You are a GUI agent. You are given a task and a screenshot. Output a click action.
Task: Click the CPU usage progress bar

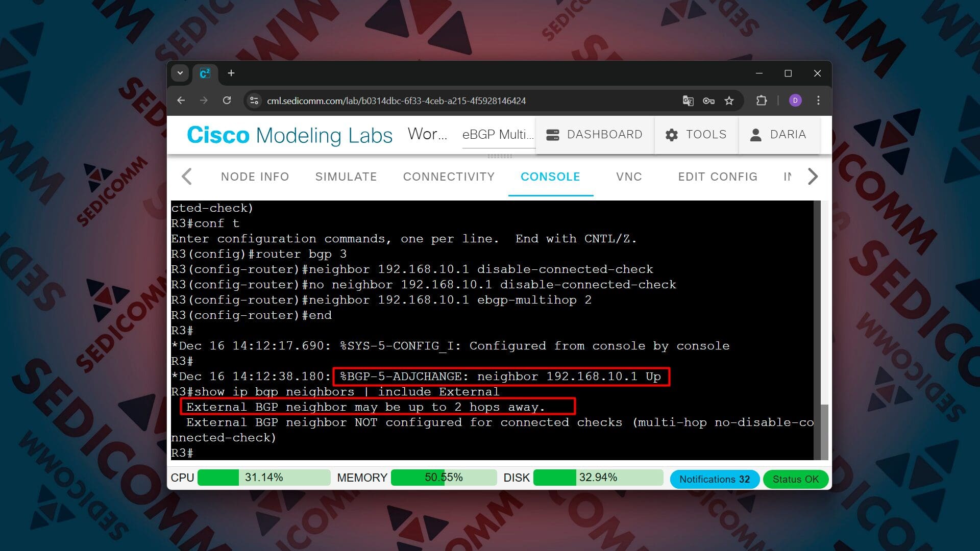[x=263, y=478]
